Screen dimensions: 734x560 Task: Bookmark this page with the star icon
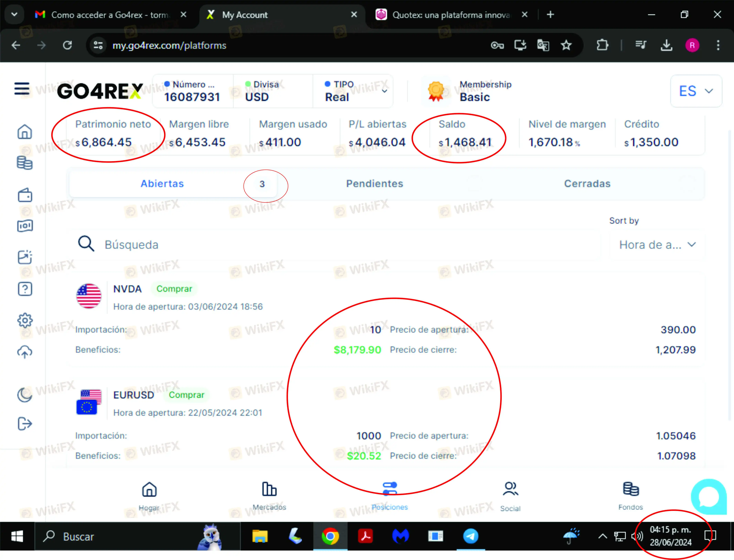tap(566, 45)
